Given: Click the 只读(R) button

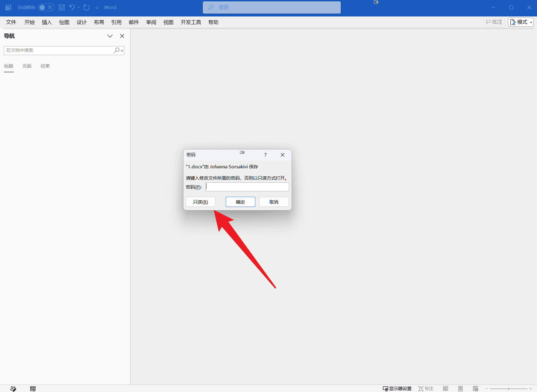Looking at the screenshot, I should pyautogui.click(x=201, y=202).
